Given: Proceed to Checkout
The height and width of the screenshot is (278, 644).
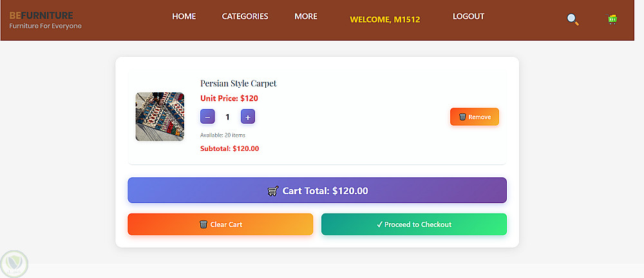Looking at the screenshot, I should (x=413, y=224).
